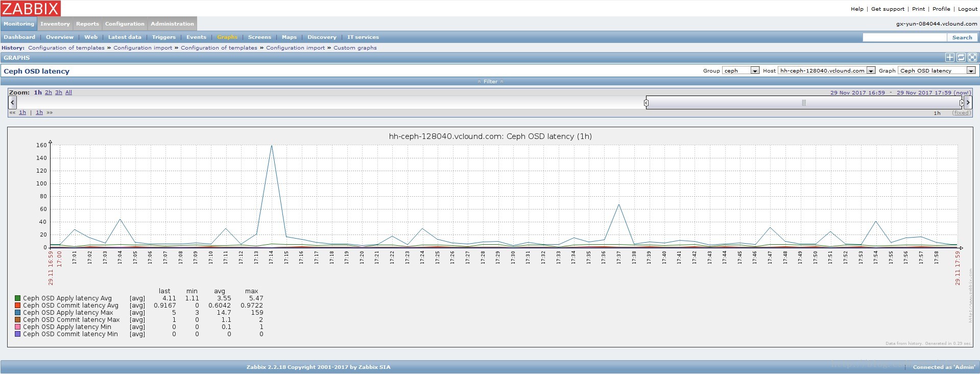Click Custom graphs history link
The width and height of the screenshot is (980, 374).
point(355,48)
